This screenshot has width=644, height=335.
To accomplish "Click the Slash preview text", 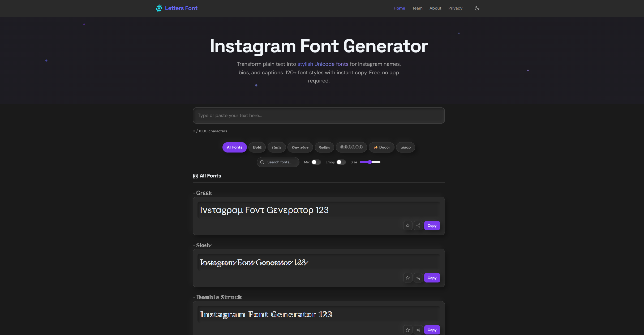I will (254, 262).
